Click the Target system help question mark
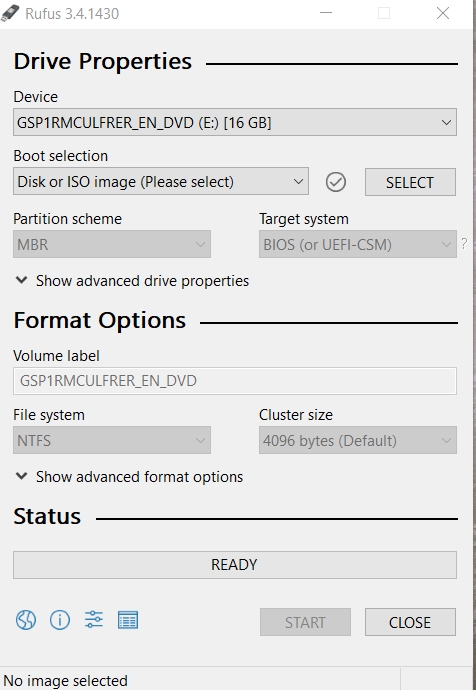 point(464,244)
